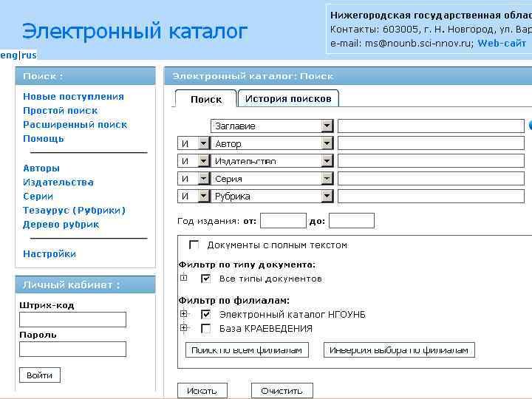532x399 pixels.
Task: Open Помощь link
Action: coord(44,139)
